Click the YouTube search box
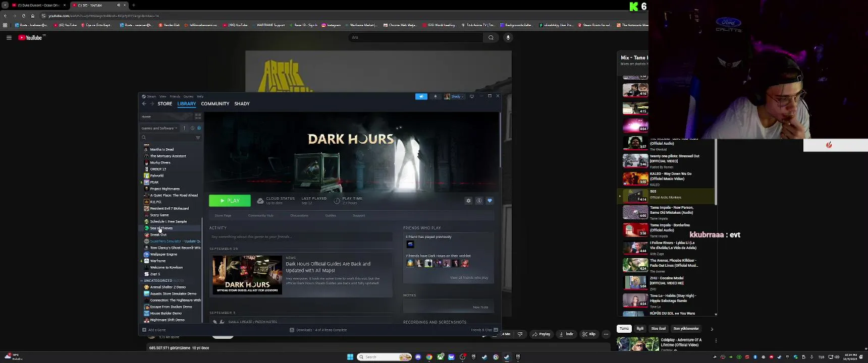The image size is (868, 363). click(415, 37)
